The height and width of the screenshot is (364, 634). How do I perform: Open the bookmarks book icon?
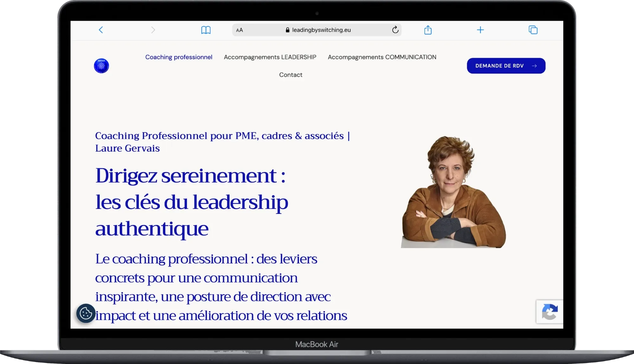(206, 30)
